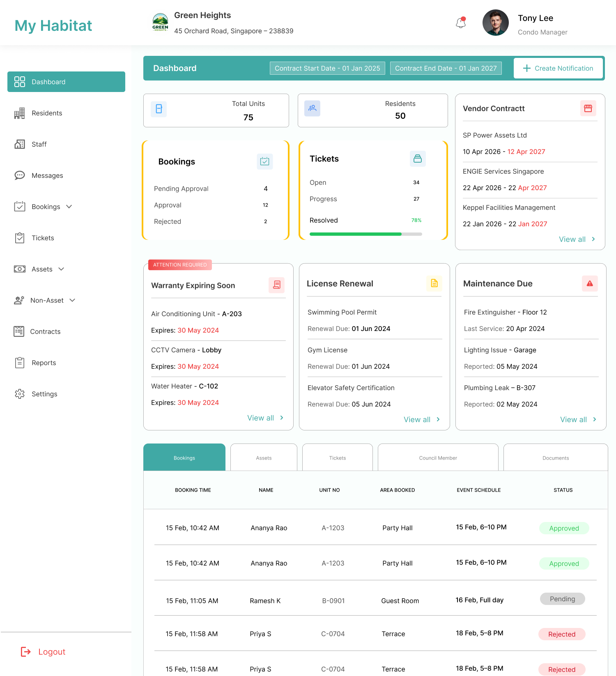Click the Bookings calendar icon in sidebar
616x676 pixels.
coord(20,207)
